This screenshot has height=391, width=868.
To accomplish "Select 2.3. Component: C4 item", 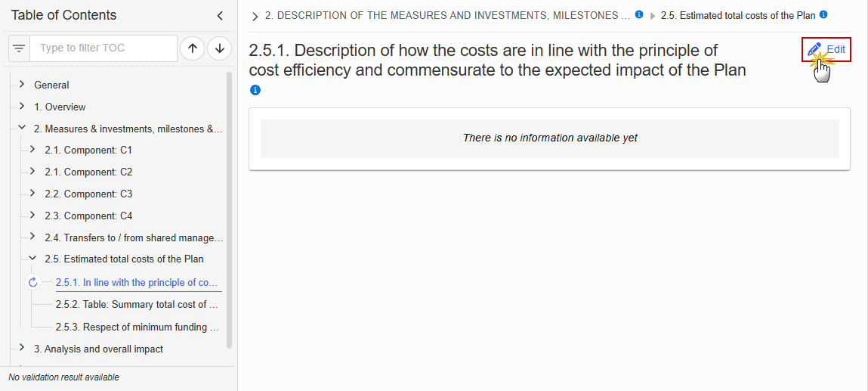I will coord(88,216).
